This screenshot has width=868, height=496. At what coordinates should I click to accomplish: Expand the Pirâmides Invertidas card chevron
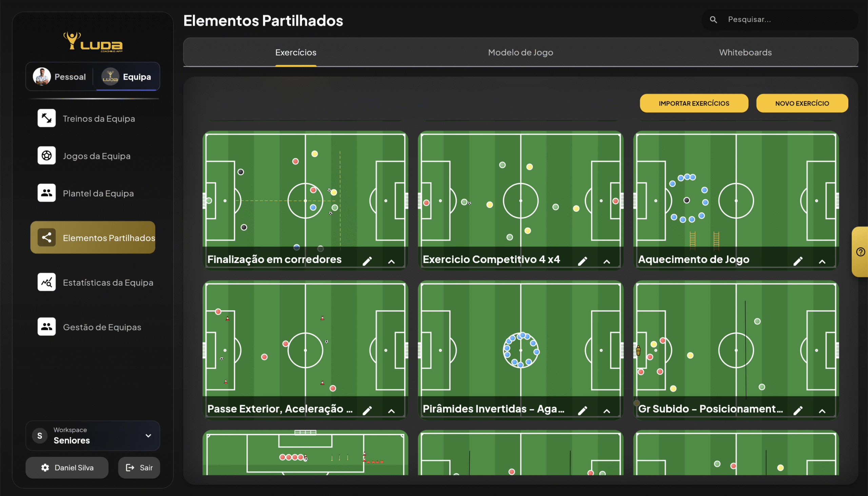pos(607,411)
